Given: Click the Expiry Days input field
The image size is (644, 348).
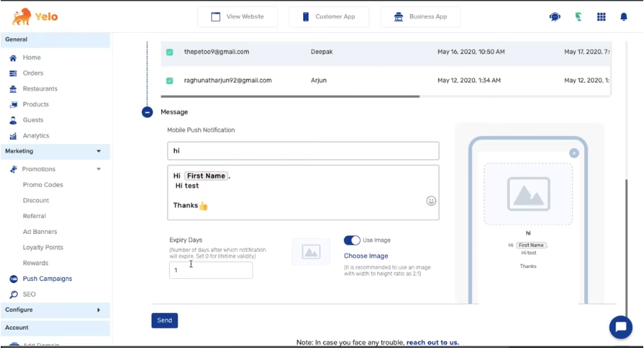Looking at the screenshot, I should pos(210,270).
